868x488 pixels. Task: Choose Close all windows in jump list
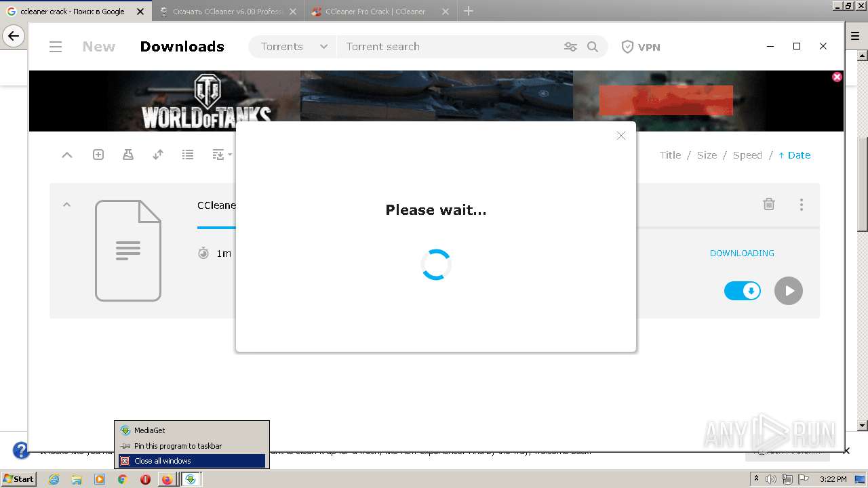(x=192, y=461)
